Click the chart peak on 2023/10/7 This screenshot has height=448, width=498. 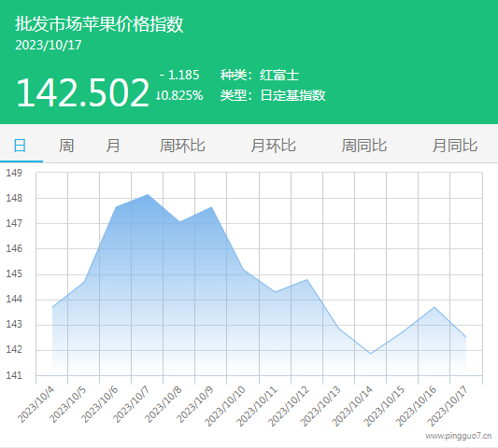[x=148, y=194]
